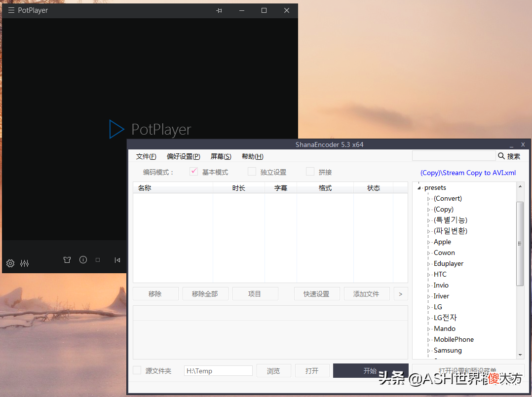Minimize the PotPlayer window
The image size is (532, 397).
coord(242,10)
